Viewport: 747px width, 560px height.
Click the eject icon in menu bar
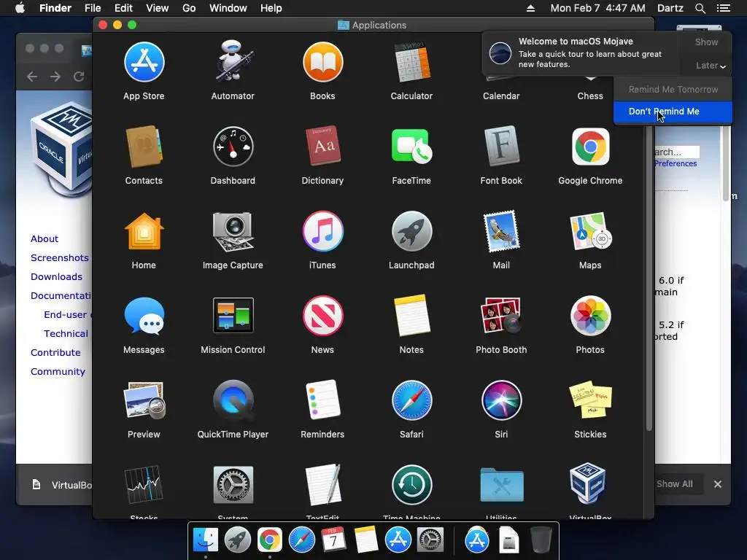coord(530,8)
